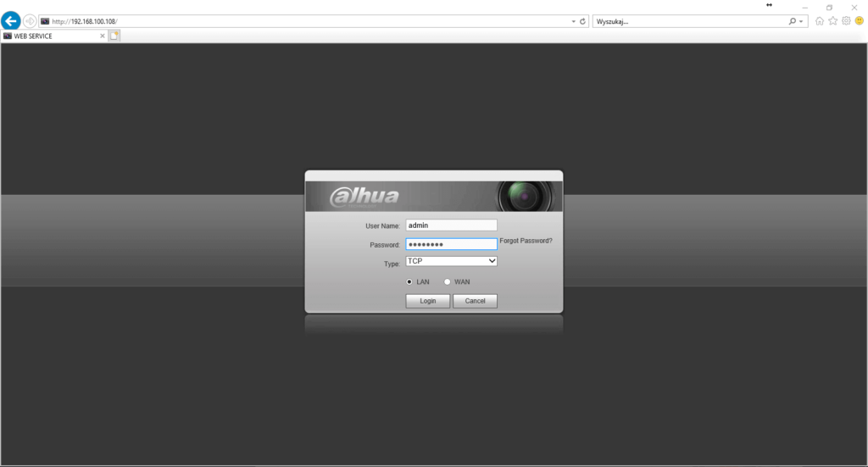Click the smiley feedback icon

[859, 21]
